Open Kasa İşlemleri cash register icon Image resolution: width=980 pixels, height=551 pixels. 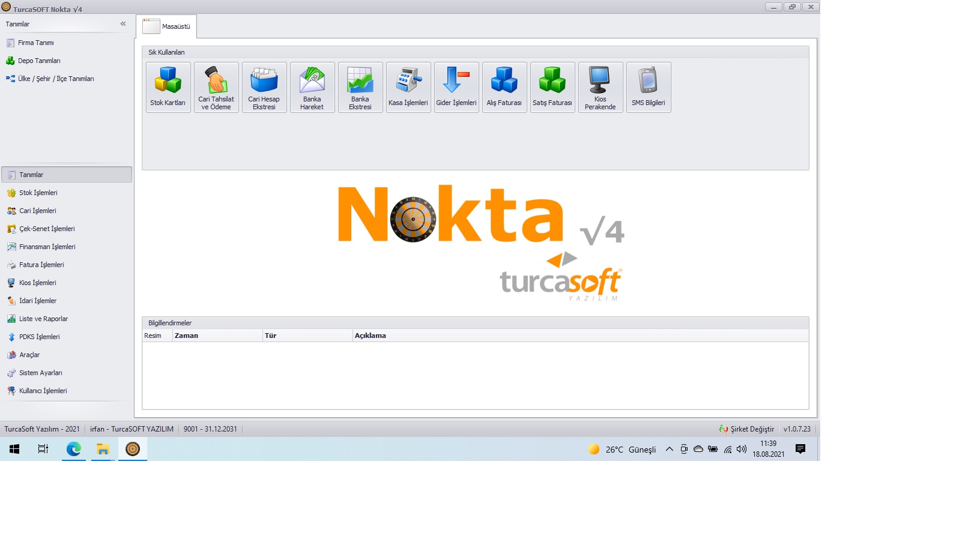click(x=408, y=87)
